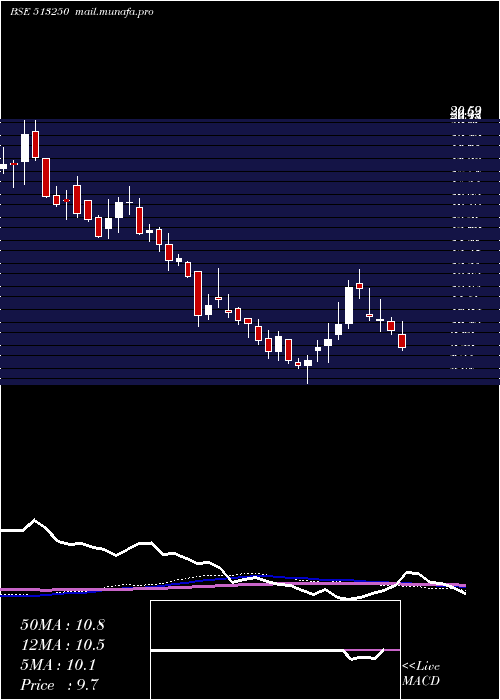Screen dimensions: 500x700
Task: Click the 'BSE 513250 mail.munafa.pro' chart title
Action: pos(82,12)
